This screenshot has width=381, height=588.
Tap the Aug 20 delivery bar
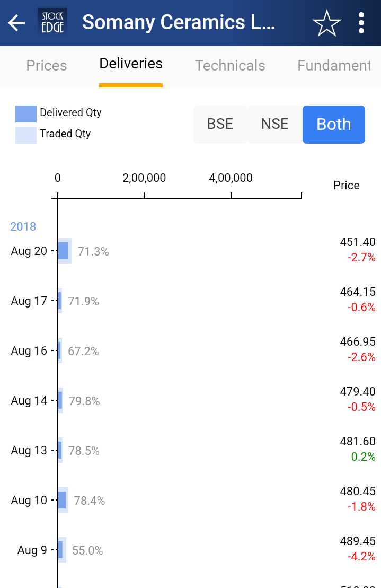coord(64,251)
